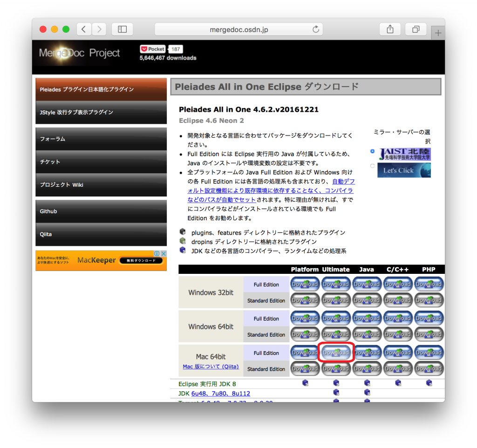The height and width of the screenshot is (448, 477).
Task: Download Mac 64bit Full Edition PHP
Action: click(429, 353)
